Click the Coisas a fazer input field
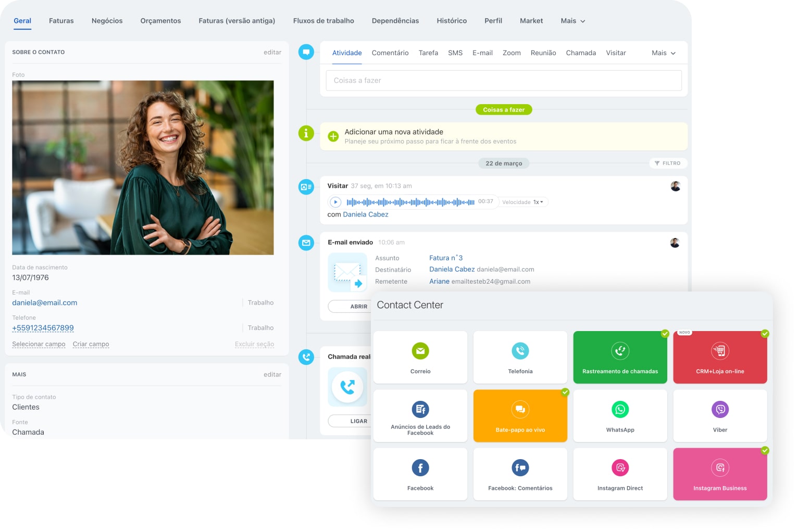The width and height of the screenshot is (798, 532). click(503, 81)
